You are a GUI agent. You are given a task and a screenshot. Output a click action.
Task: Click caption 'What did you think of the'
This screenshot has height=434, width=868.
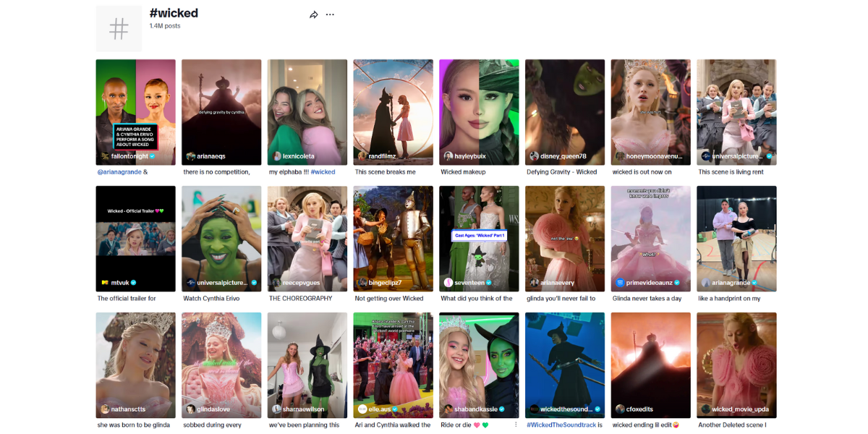point(477,299)
